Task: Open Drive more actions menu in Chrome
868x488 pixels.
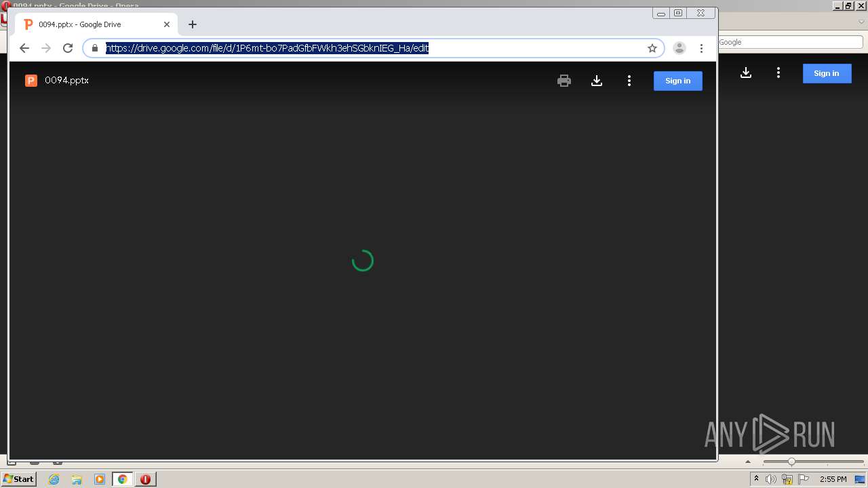Action: tap(629, 81)
